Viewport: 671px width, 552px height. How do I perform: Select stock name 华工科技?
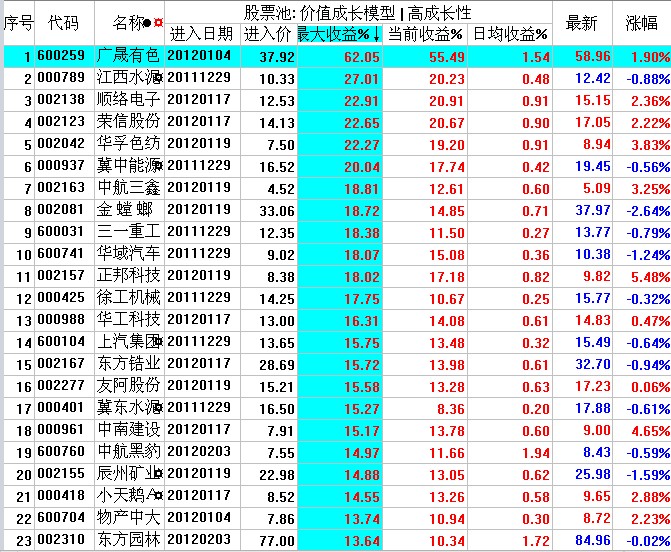(128, 320)
